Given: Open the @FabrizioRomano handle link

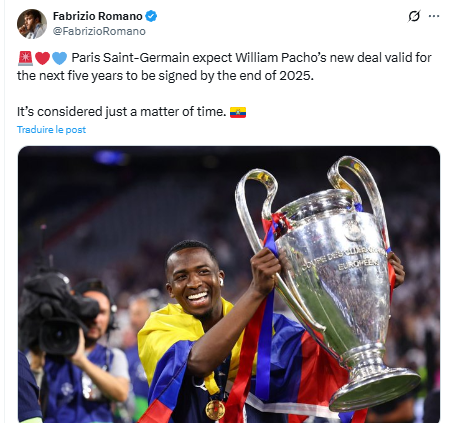Looking at the screenshot, I should 99,31.
